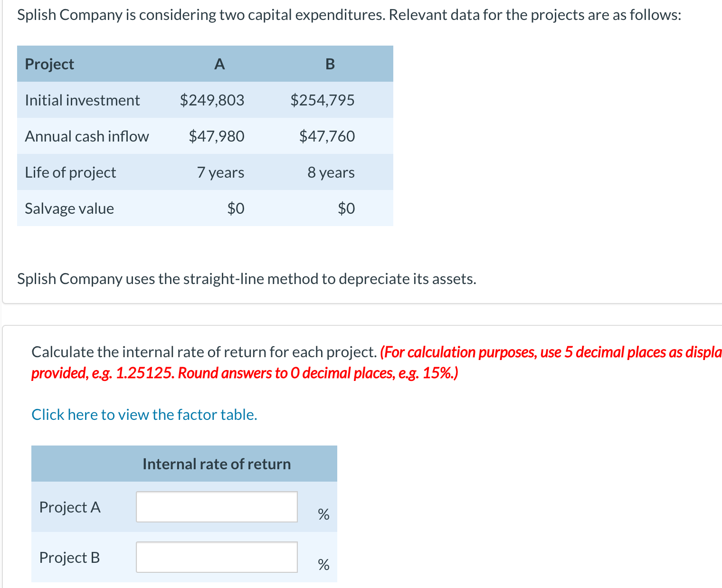Image resolution: width=722 pixels, height=588 pixels.
Task: Click the Project B answer input field
Action: pyautogui.click(x=216, y=557)
